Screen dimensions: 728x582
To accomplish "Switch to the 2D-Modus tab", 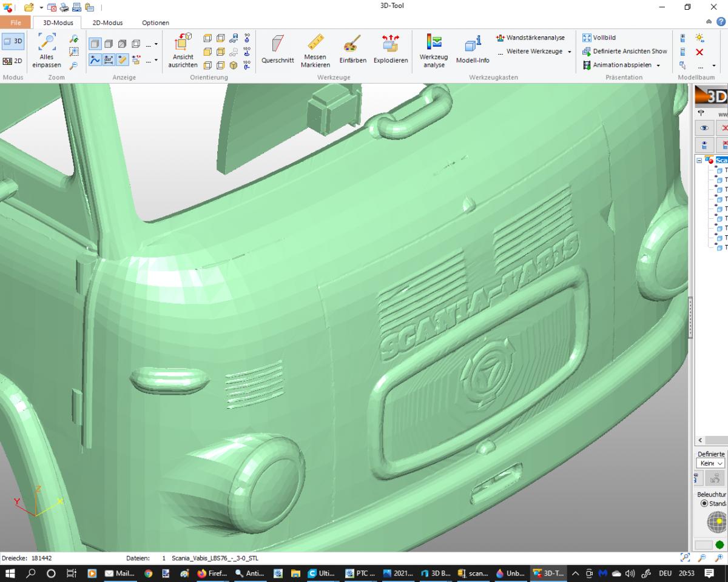I will (108, 22).
